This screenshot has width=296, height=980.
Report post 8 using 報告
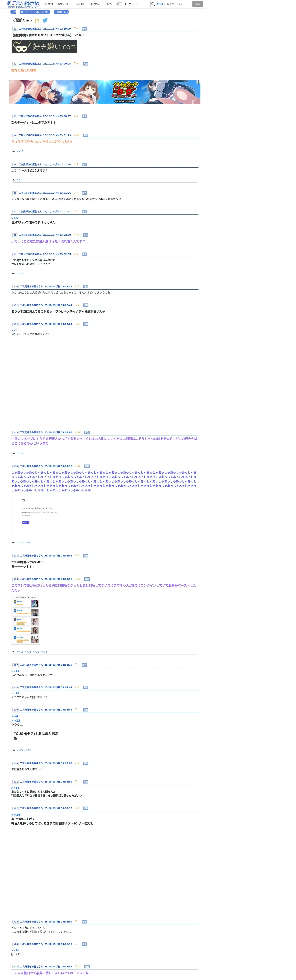[x=86, y=235]
